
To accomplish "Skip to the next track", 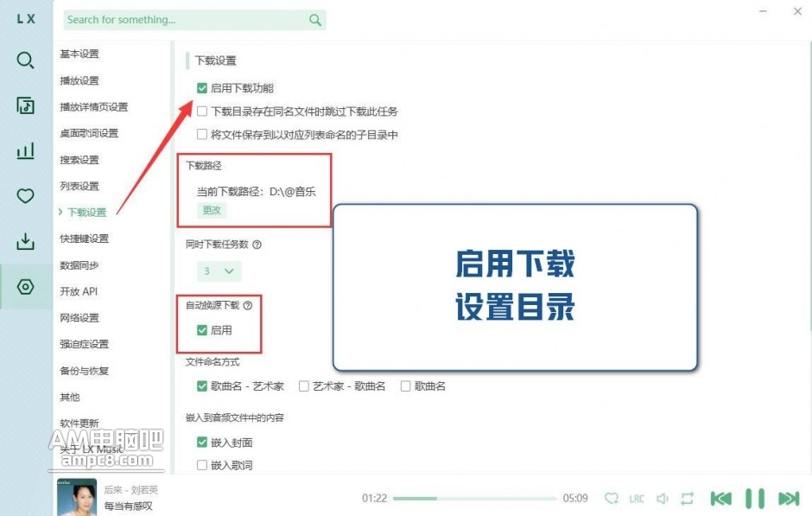I will (788, 499).
